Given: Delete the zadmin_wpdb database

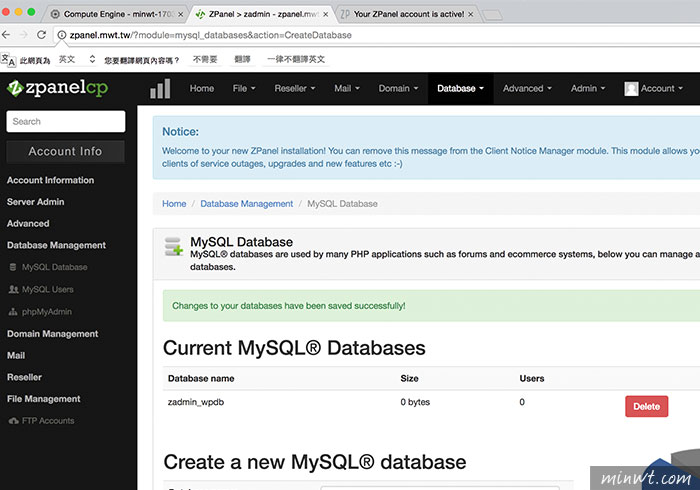Looking at the screenshot, I should pyautogui.click(x=646, y=407).
